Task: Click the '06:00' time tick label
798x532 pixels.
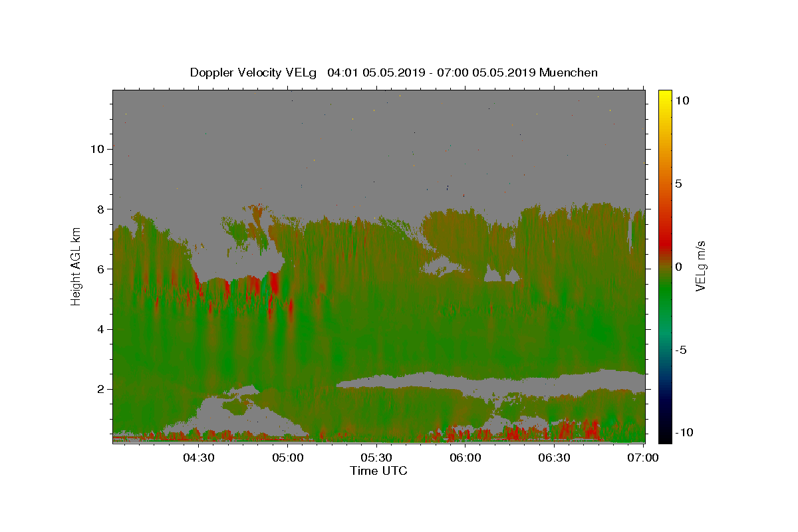Action: (x=465, y=458)
